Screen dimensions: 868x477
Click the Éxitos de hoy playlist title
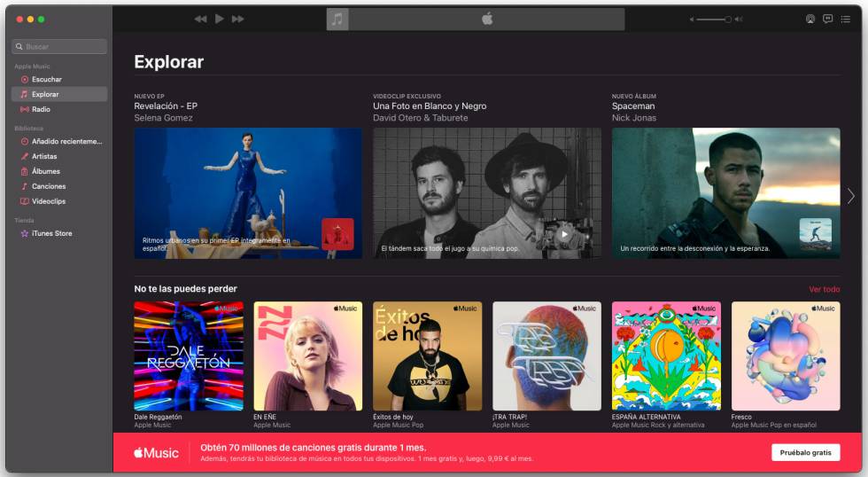(393, 417)
